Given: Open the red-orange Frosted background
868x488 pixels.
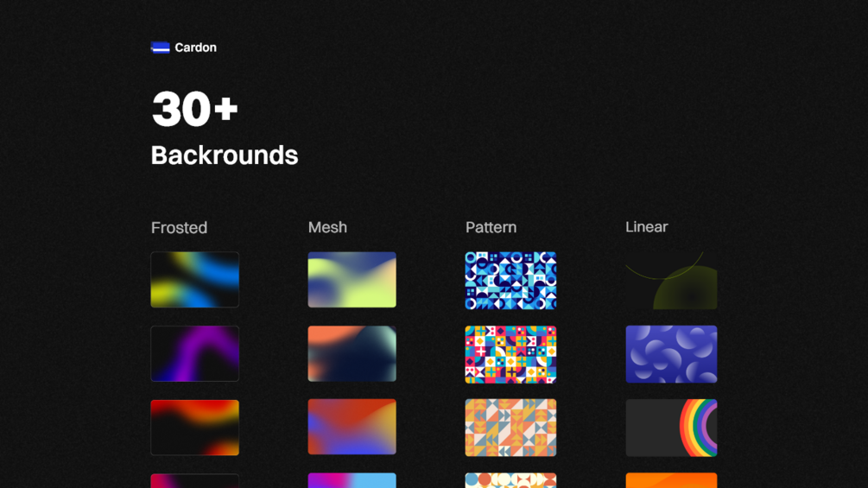Looking at the screenshot, I should tap(195, 428).
